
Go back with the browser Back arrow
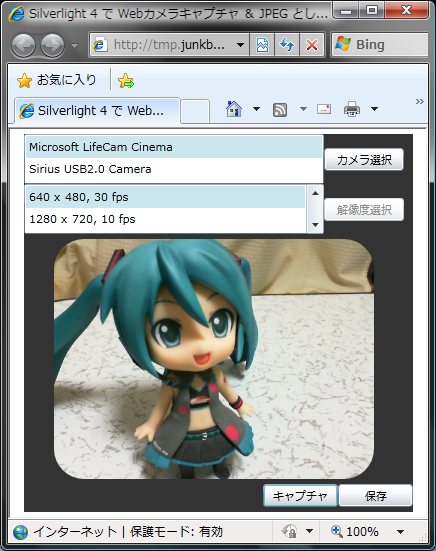point(24,45)
